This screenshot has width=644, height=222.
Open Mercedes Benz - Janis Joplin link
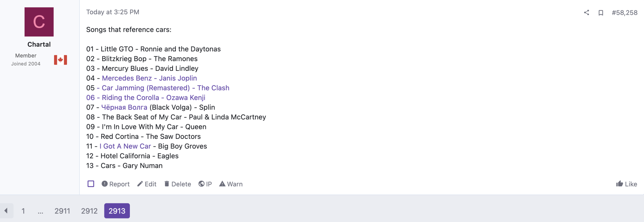coord(149,78)
